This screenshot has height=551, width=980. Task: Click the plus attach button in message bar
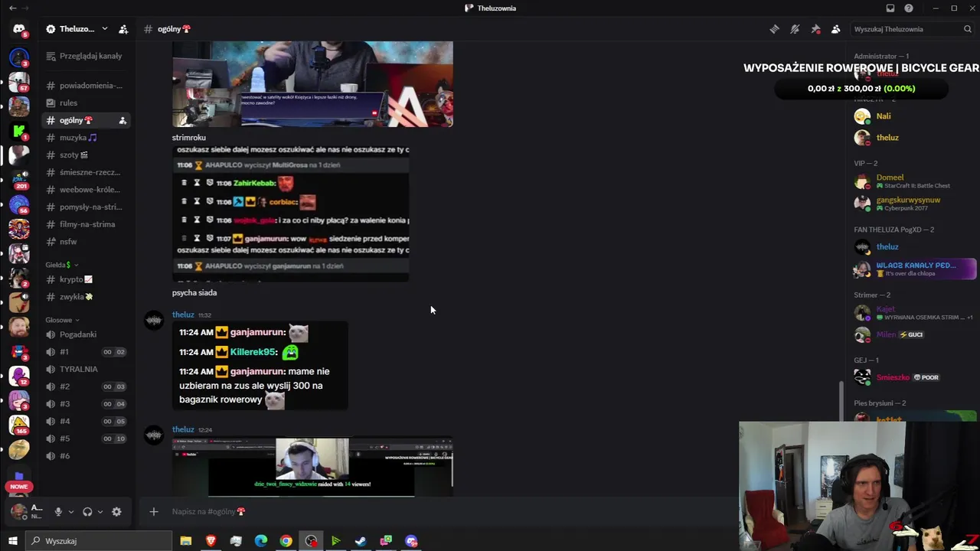coord(154,511)
